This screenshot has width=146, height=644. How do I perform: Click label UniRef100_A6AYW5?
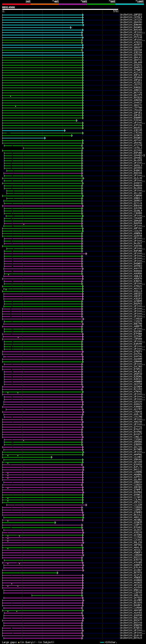point(131,610)
